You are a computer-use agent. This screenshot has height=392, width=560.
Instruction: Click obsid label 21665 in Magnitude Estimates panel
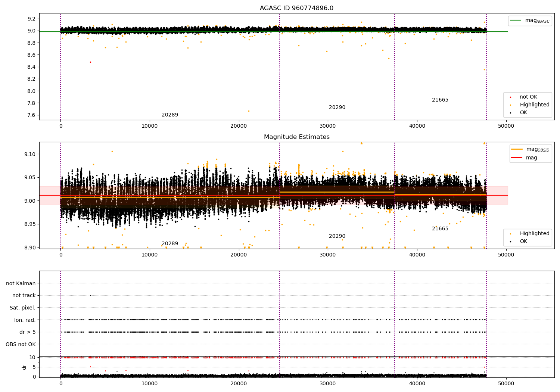click(440, 229)
